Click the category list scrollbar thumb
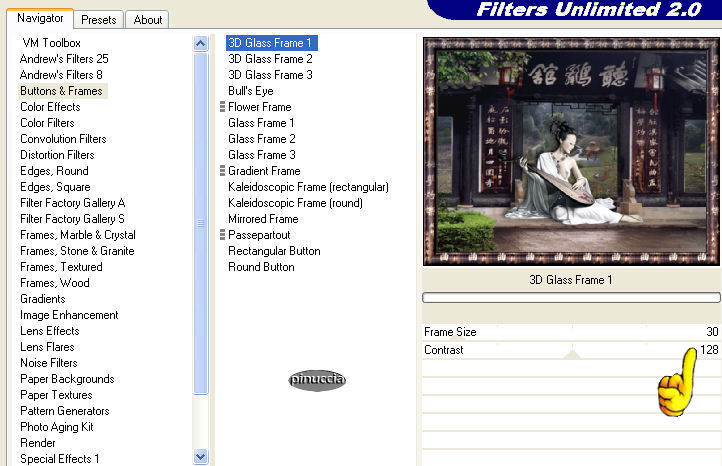This screenshot has width=722, height=466. (x=200, y=223)
